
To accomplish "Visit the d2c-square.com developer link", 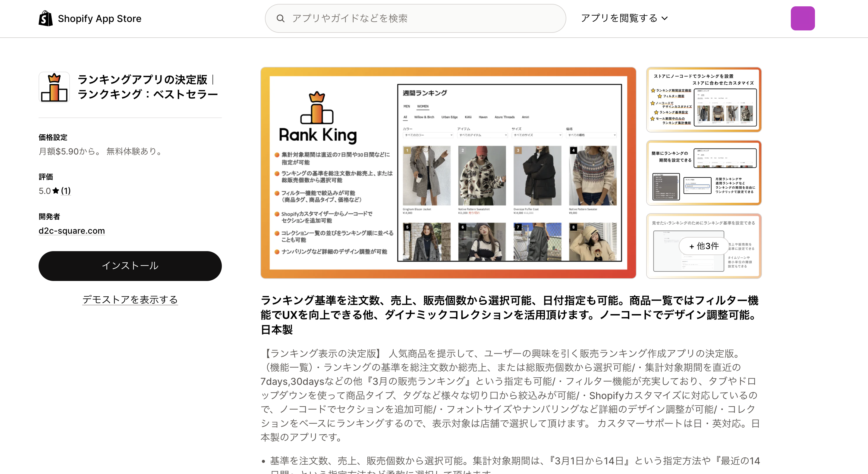I will click(x=72, y=231).
